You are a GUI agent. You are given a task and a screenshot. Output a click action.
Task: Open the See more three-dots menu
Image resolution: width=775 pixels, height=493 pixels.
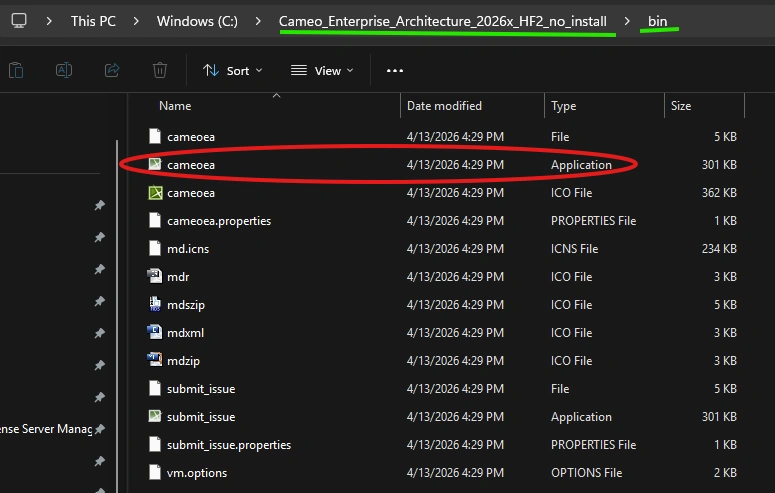(394, 71)
